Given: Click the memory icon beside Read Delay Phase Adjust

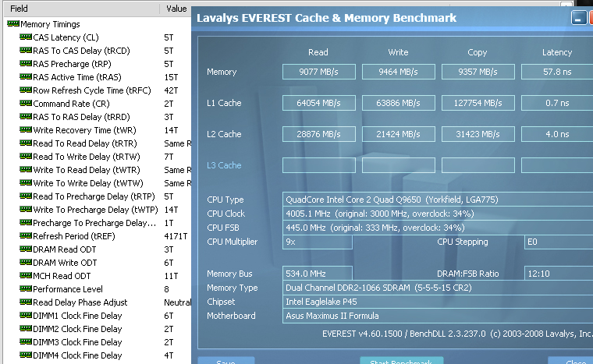Looking at the screenshot, I should [x=26, y=302].
